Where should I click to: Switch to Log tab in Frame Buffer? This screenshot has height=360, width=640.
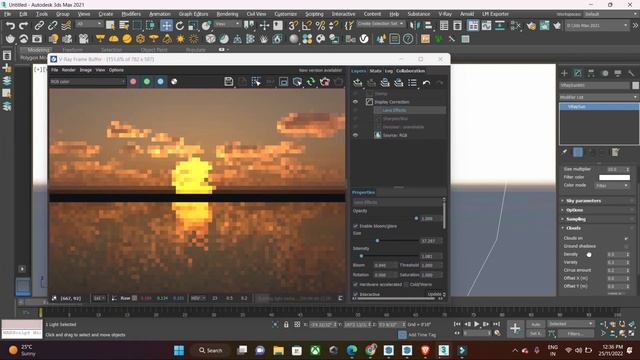389,71
